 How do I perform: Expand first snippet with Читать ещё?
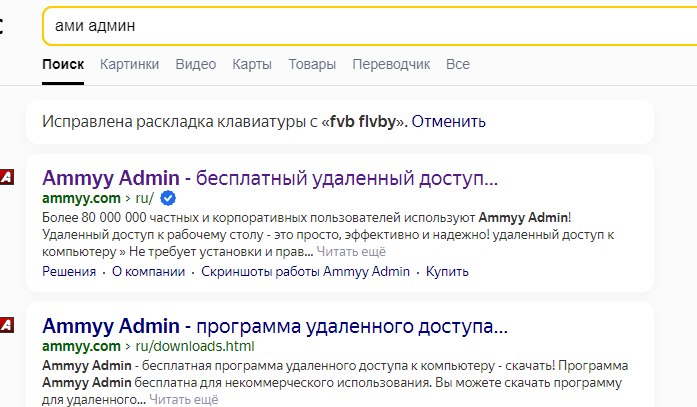(351, 252)
